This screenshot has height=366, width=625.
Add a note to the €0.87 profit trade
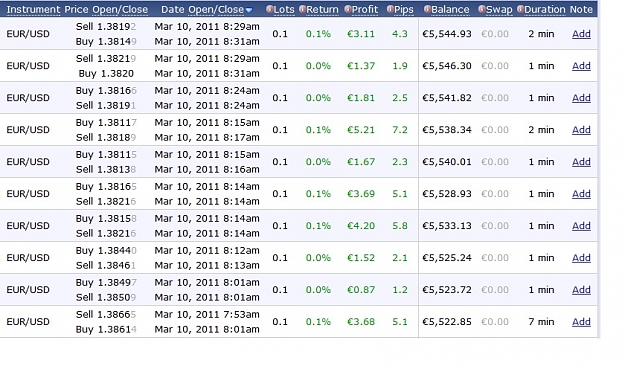[x=581, y=289]
